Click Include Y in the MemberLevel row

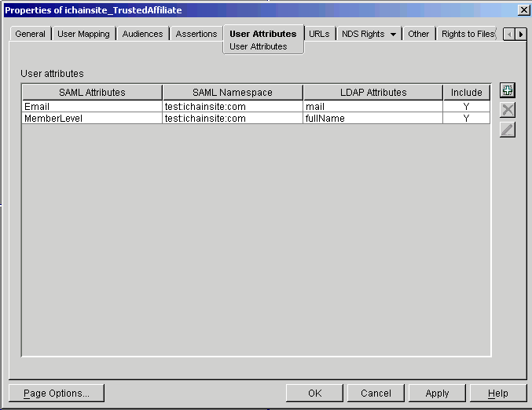[x=467, y=118]
